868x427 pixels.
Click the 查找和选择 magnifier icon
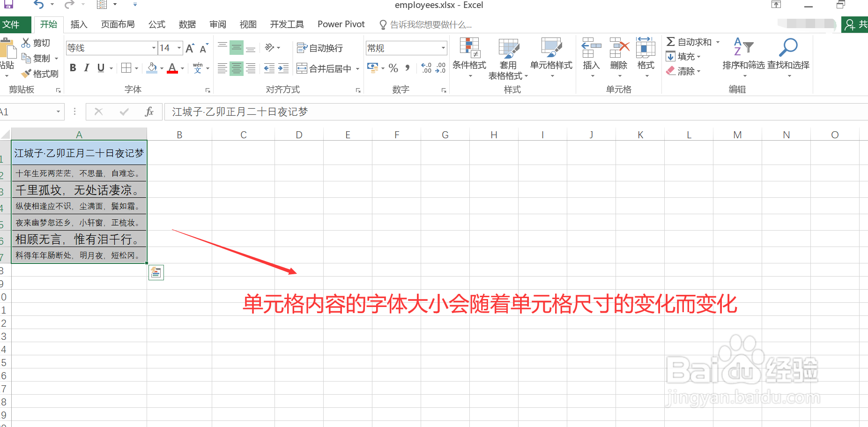(788, 47)
